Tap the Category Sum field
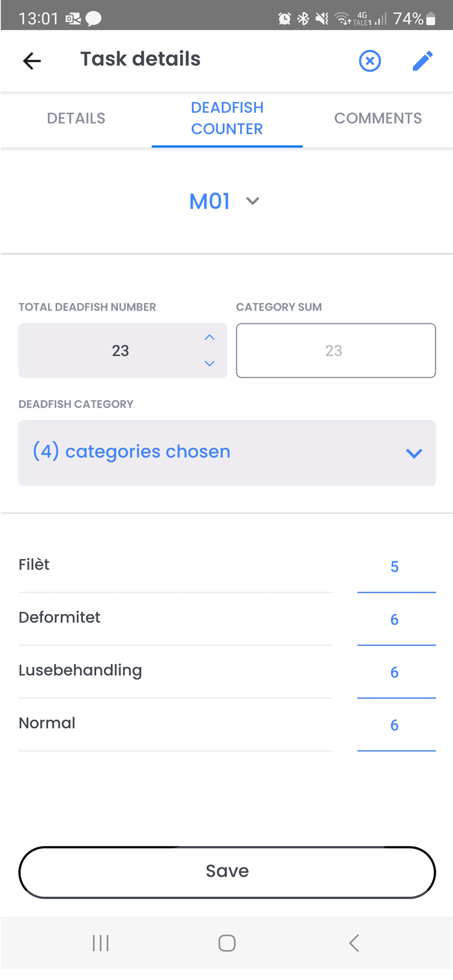This screenshot has height=980, width=453. 335,350
